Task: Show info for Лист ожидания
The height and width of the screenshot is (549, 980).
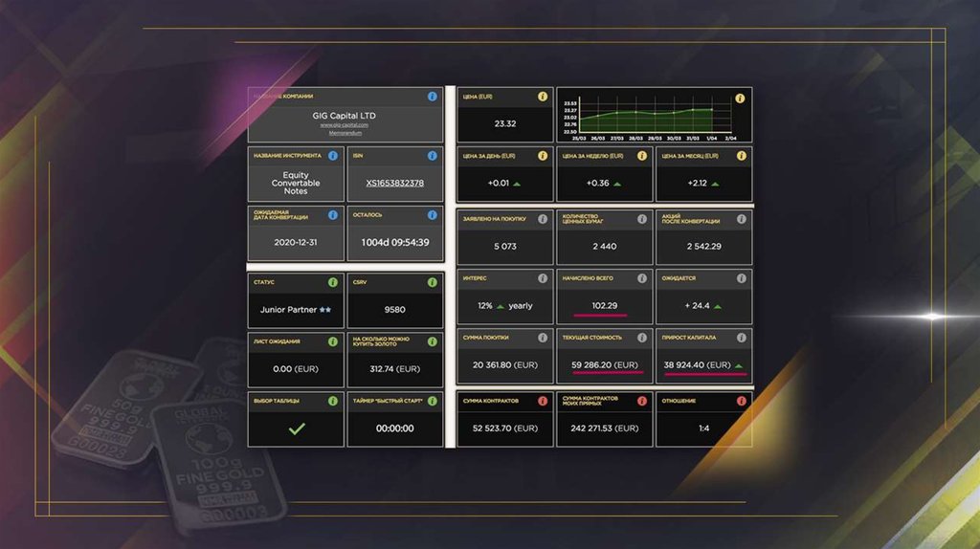Action: (x=332, y=341)
